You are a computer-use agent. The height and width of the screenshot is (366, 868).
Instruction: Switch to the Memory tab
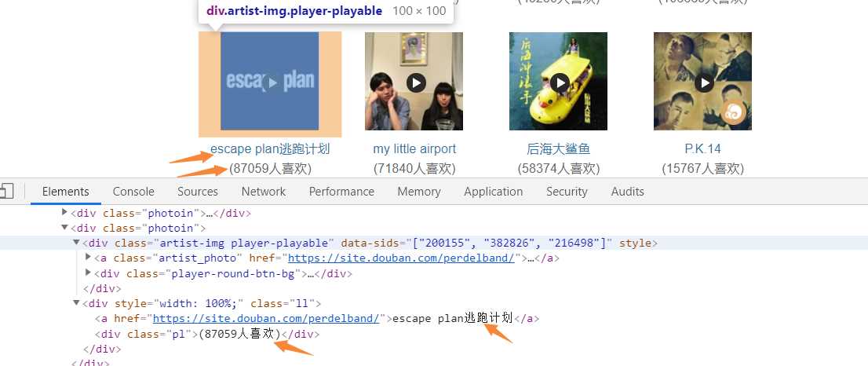[x=419, y=192]
